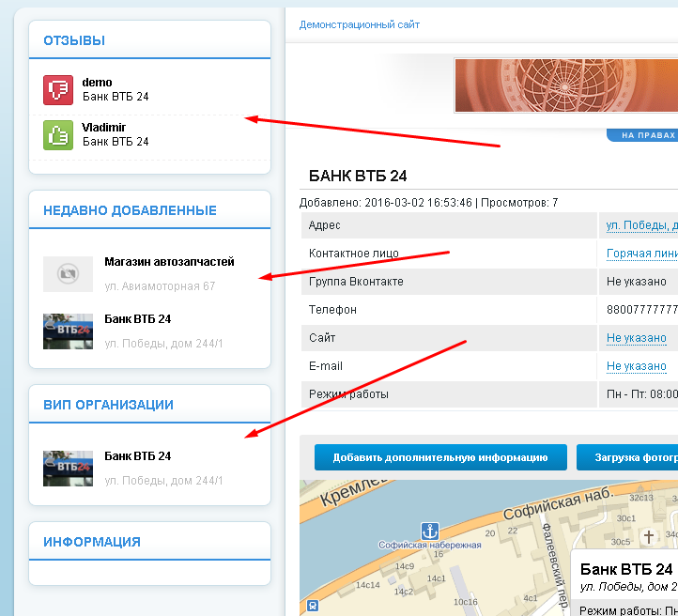This screenshot has height=616, width=678.
Task: Click the church cross icon on the map
Action: (648, 536)
